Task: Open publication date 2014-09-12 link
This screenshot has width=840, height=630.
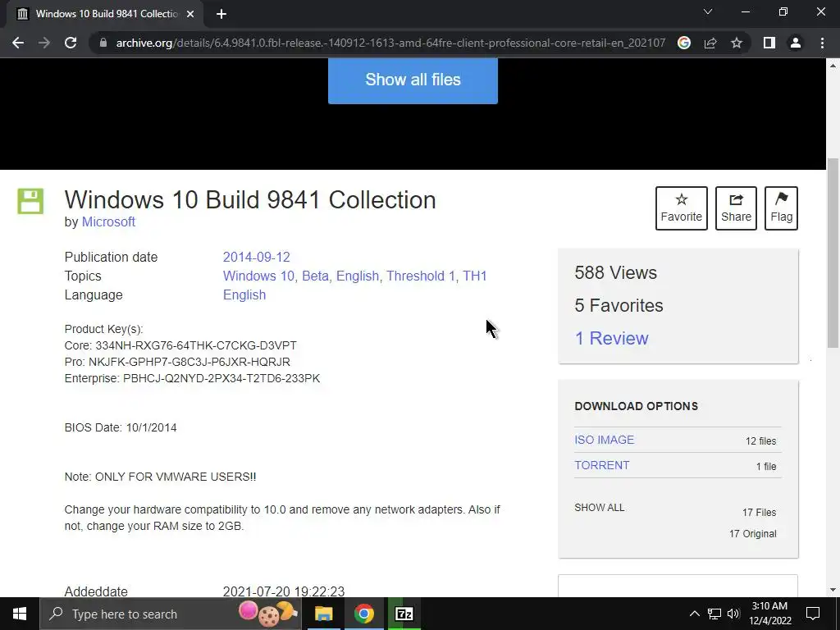Action: (x=256, y=257)
